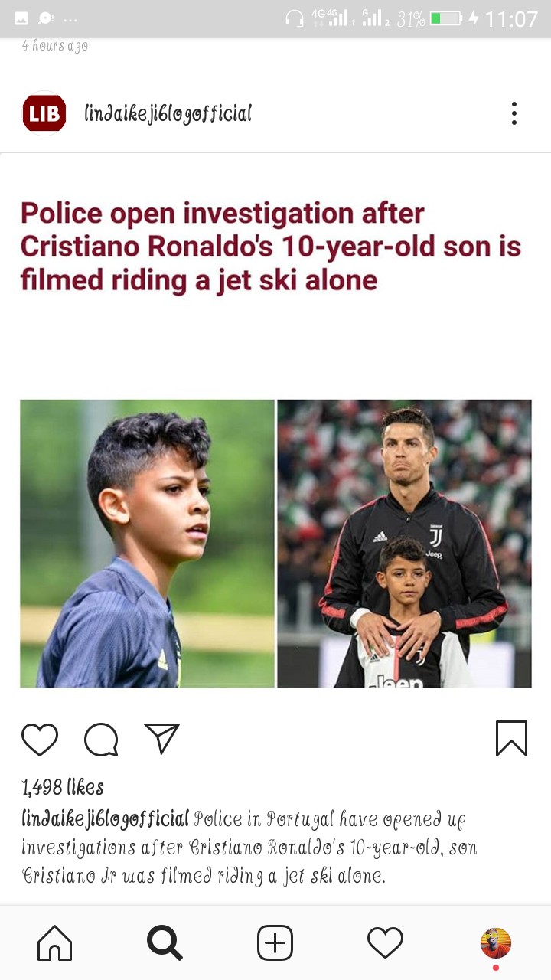Screen dimensions: 551x980
Task: Create new post with plus icon
Action: click(x=275, y=942)
